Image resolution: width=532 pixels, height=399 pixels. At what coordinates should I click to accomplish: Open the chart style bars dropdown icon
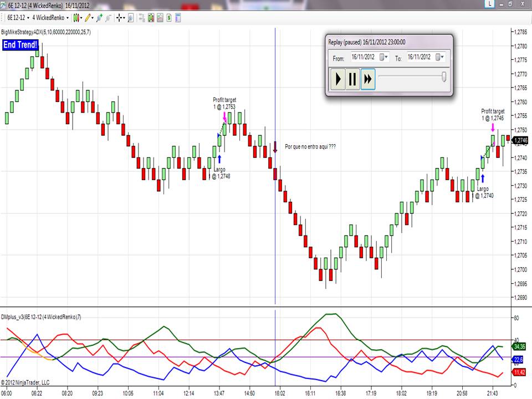click(x=76, y=18)
